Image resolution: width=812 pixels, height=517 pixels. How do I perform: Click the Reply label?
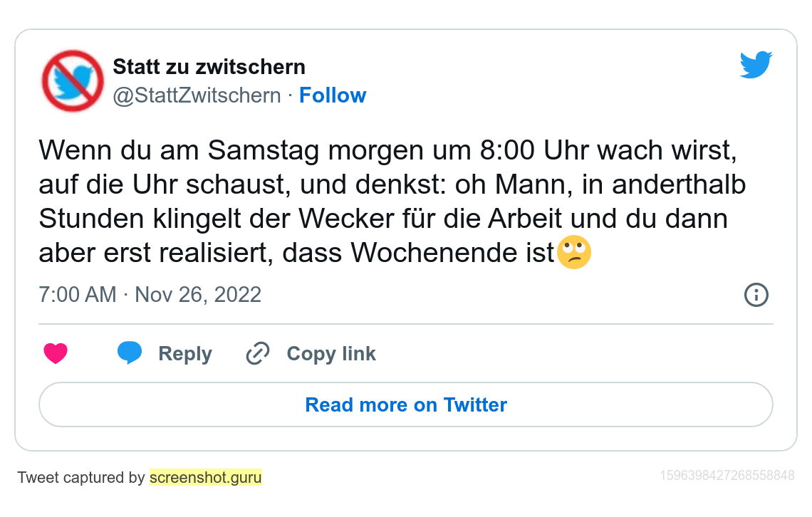185,353
